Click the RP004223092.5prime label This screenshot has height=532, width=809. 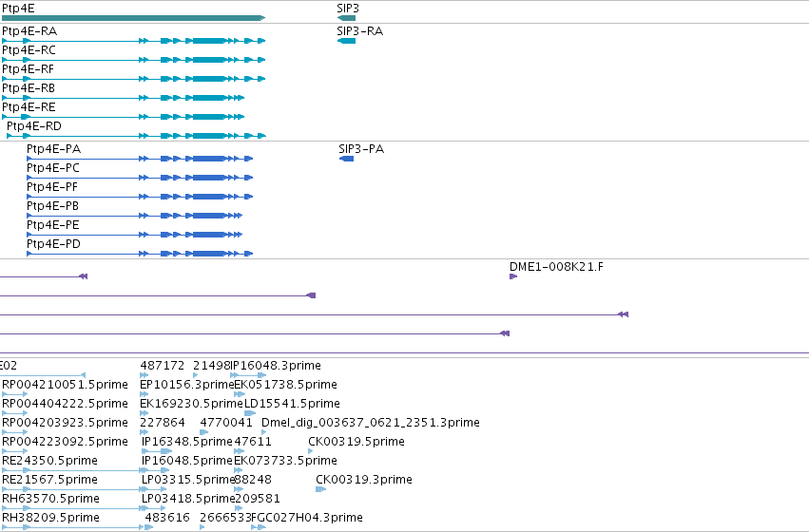pos(65,442)
